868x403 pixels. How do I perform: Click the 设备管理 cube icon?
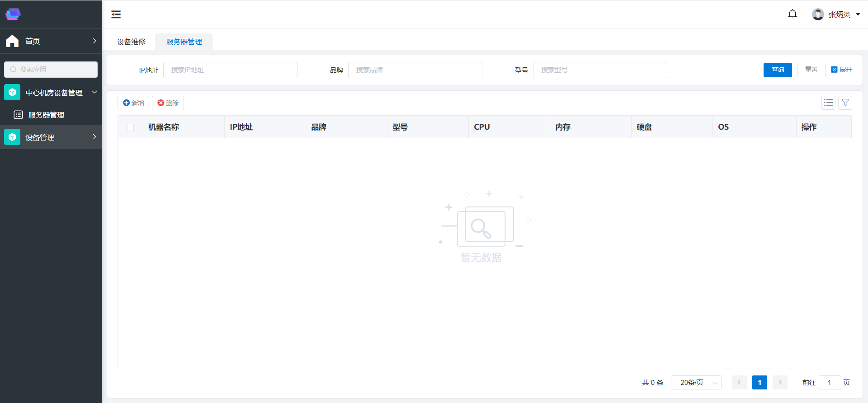pos(12,137)
